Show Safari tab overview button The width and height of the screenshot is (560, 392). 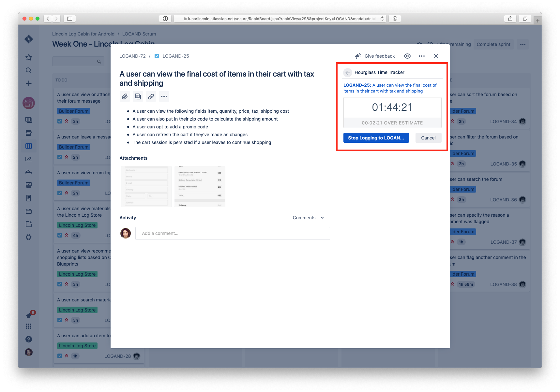(525, 19)
